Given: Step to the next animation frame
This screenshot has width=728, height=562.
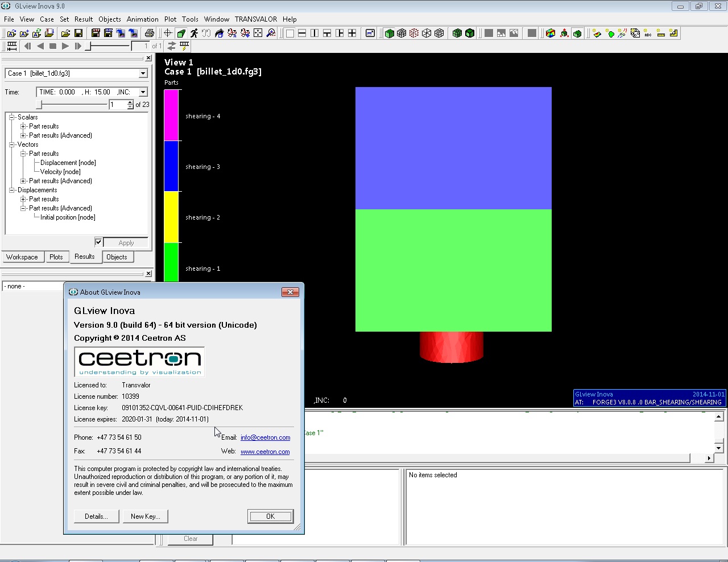Looking at the screenshot, I should [x=78, y=46].
